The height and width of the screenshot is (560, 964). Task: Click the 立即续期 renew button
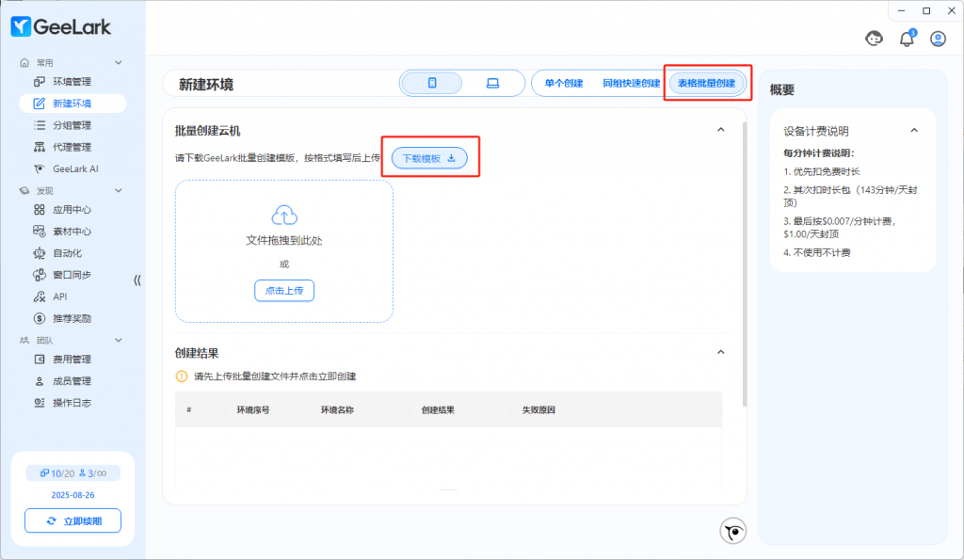(x=72, y=520)
